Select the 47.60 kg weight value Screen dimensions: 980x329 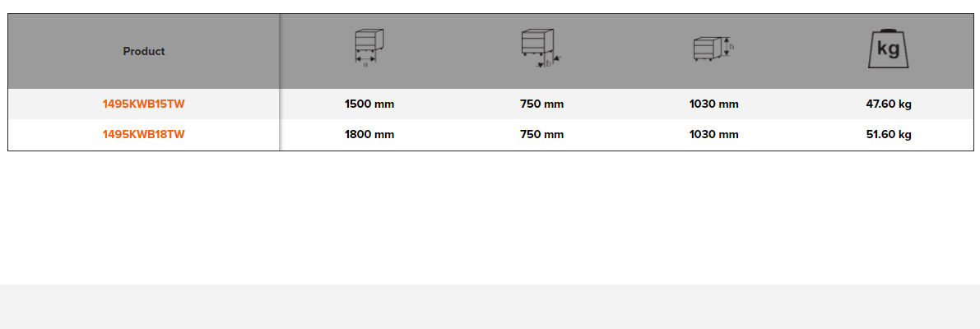point(889,104)
